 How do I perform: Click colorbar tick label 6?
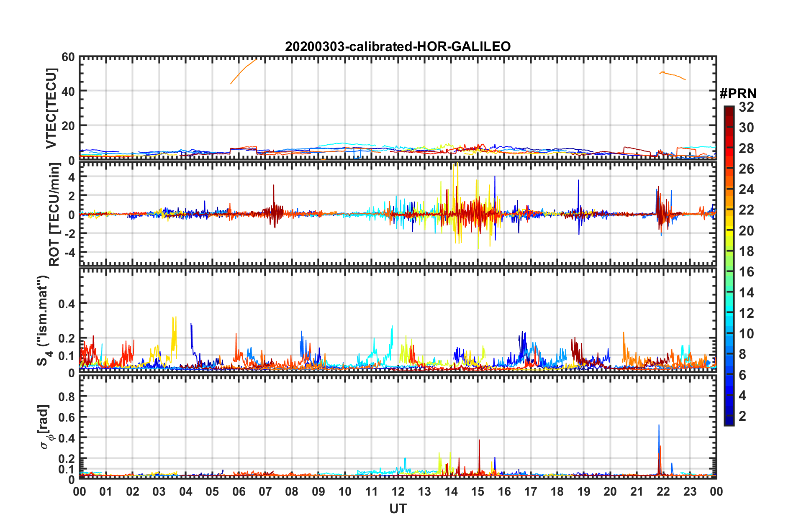click(x=742, y=375)
